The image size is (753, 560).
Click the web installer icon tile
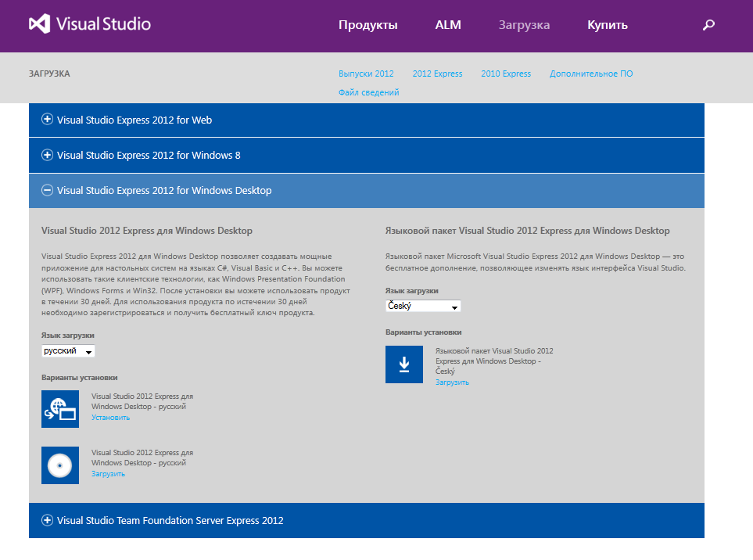[60, 409]
